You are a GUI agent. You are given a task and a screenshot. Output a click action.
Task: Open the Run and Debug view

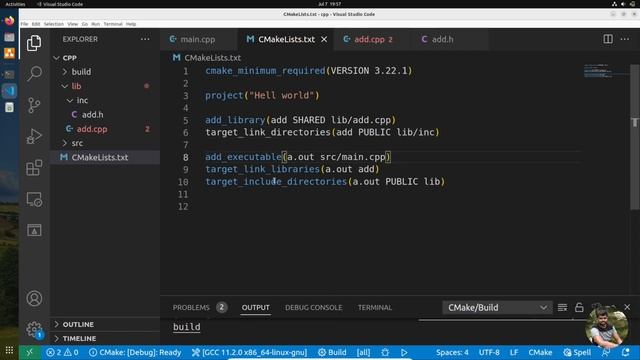click(34, 136)
